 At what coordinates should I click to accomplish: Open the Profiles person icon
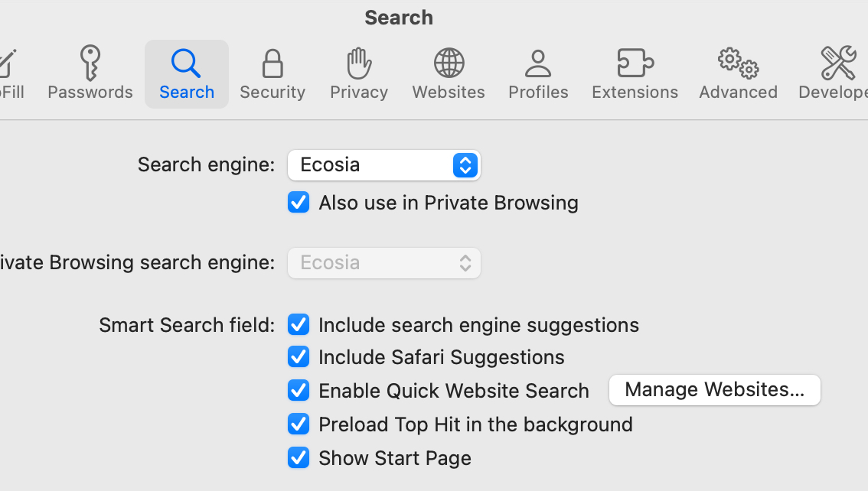(538, 63)
